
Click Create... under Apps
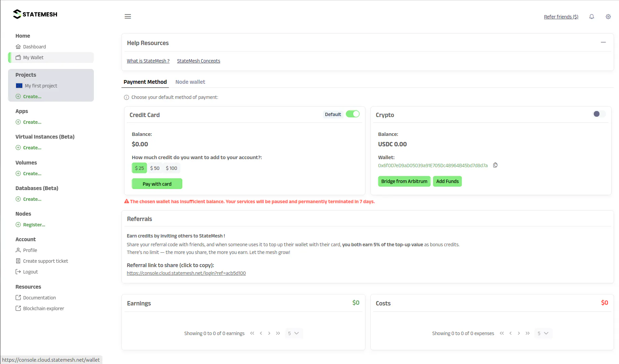[32, 122]
